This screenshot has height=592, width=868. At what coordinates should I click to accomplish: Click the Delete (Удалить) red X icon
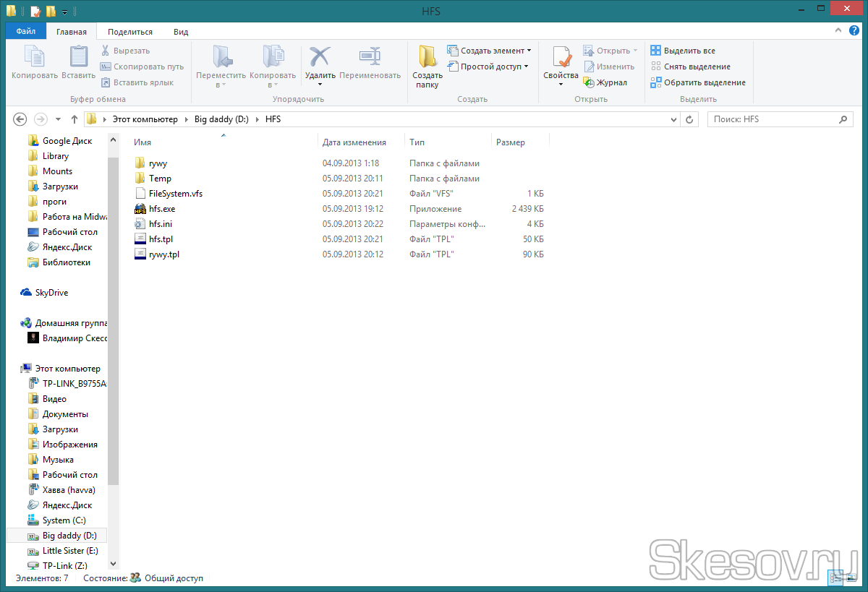tap(319, 57)
